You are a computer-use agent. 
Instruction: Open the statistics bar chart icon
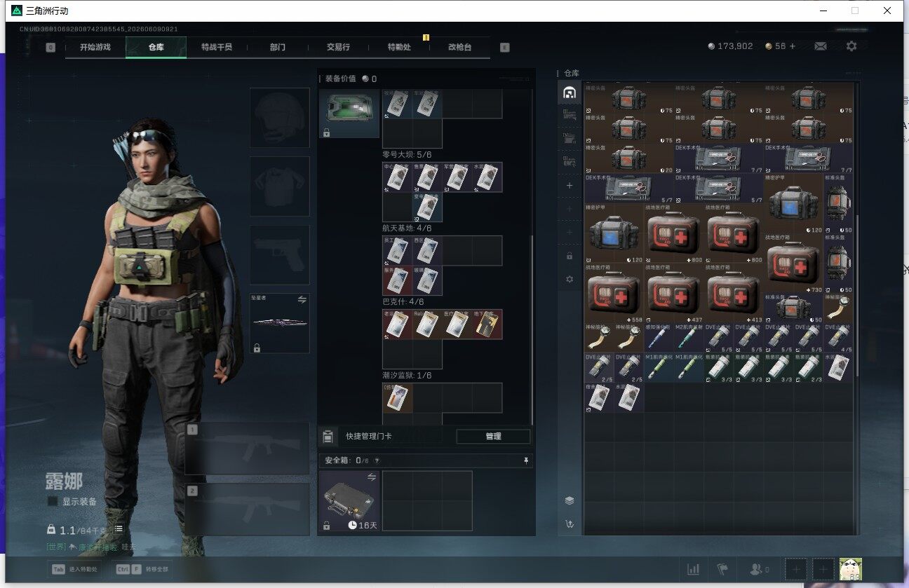[693, 569]
